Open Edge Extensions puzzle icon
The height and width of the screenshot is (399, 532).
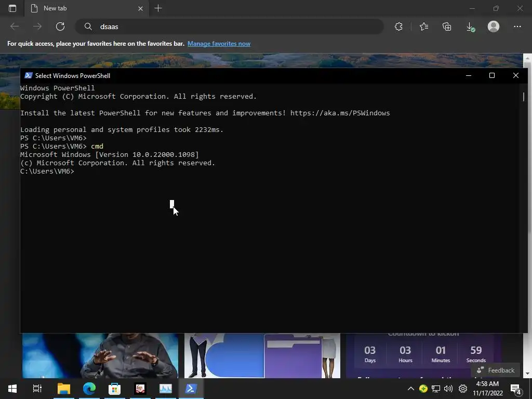398,26
